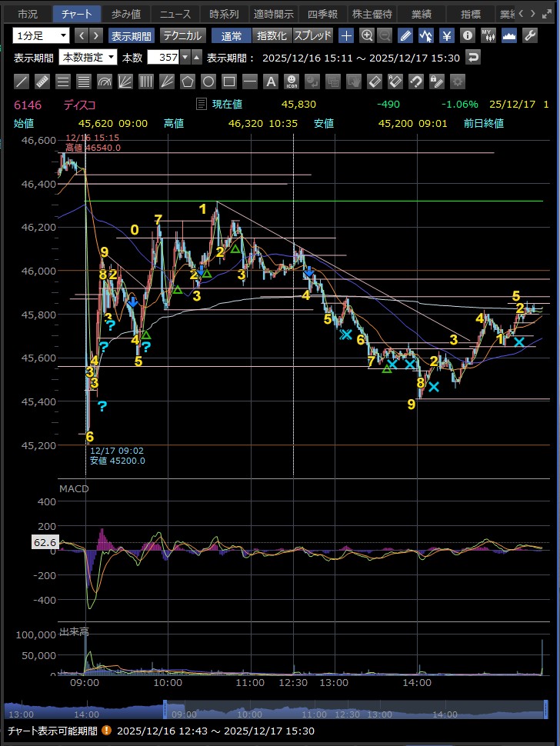Pick the circle drawing tool
The width and height of the screenshot is (560, 746).
[208, 81]
